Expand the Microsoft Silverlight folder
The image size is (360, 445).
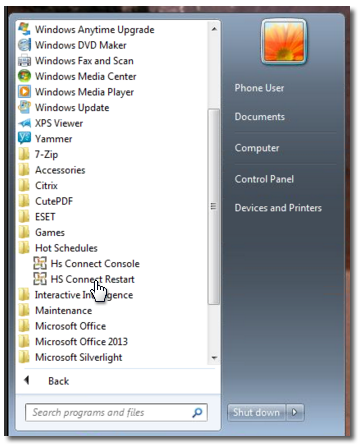70,357
